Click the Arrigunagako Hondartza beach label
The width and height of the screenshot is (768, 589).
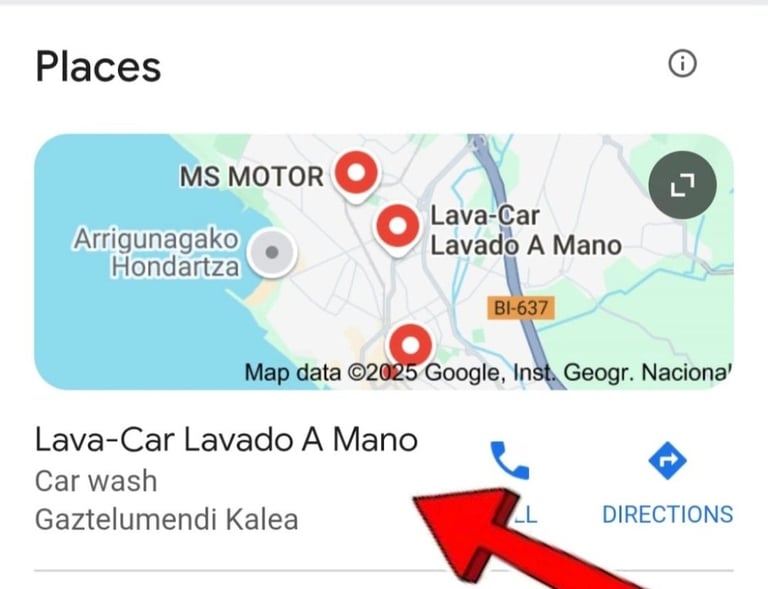[x=157, y=253]
